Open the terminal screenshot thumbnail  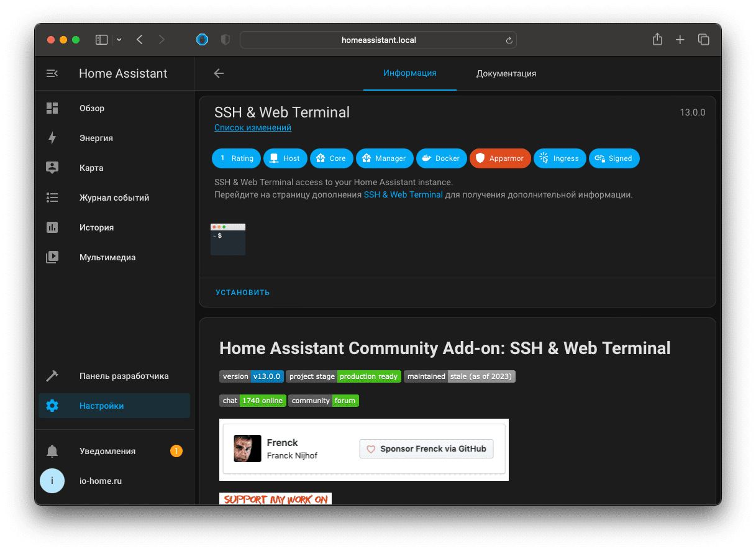pos(228,239)
